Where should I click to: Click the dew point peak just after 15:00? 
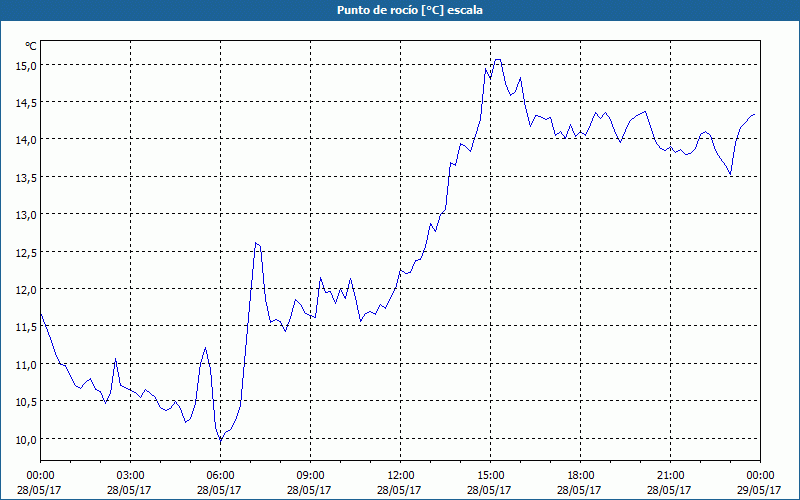pos(497,60)
